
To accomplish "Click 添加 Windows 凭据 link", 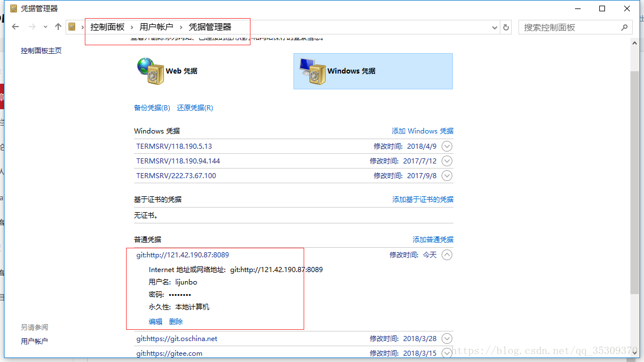I will [x=422, y=131].
